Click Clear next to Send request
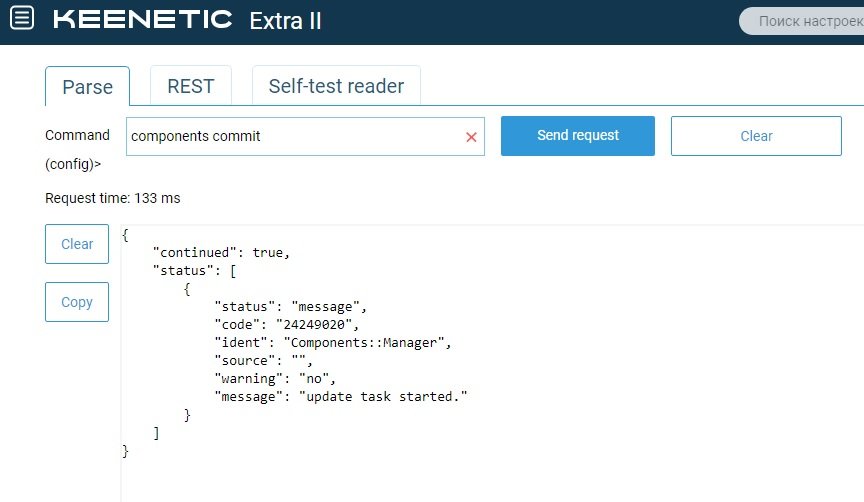This screenshot has height=502, width=864. pyautogui.click(x=756, y=136)
